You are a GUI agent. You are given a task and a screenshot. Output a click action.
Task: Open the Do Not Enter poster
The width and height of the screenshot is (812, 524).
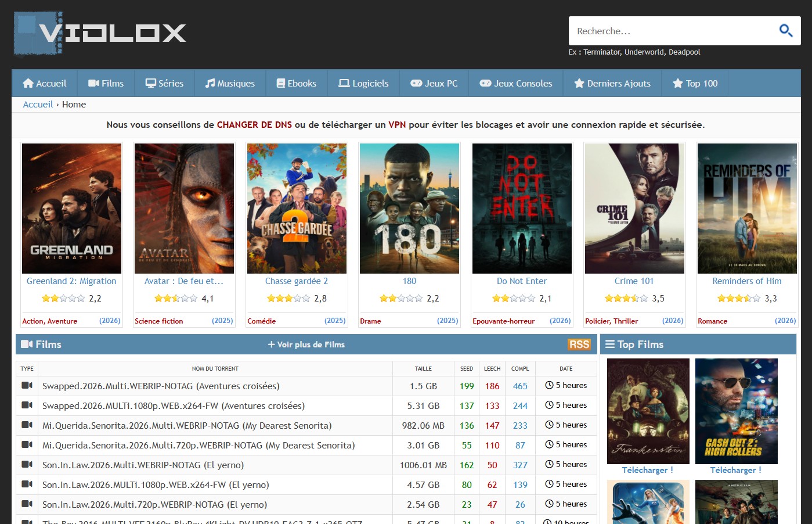[522, 209]
